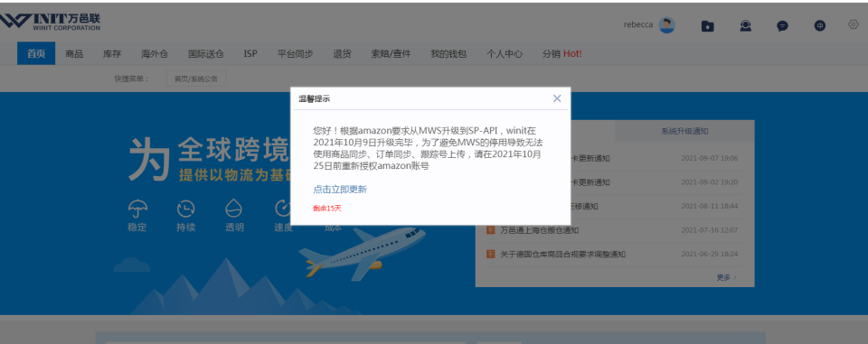This screenshot has height=344, width=868.
Task: Click the 快捷菜单 label
Action: coord(132,79)
